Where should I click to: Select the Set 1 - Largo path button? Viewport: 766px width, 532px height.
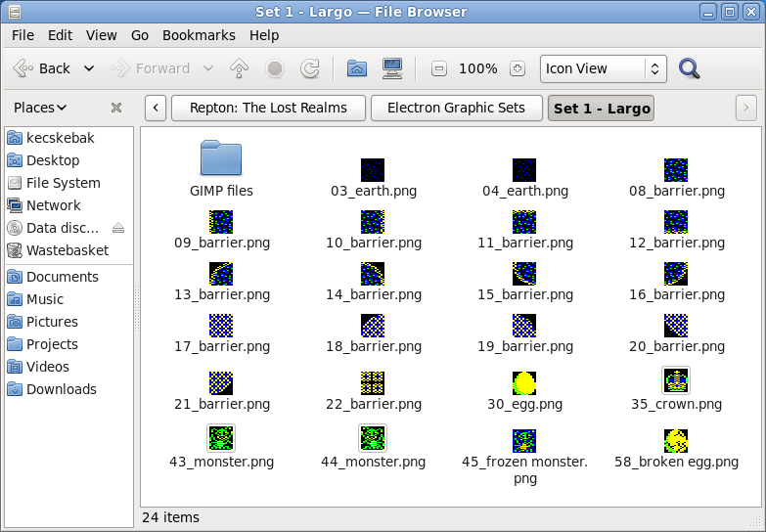[x=601, y=108]
